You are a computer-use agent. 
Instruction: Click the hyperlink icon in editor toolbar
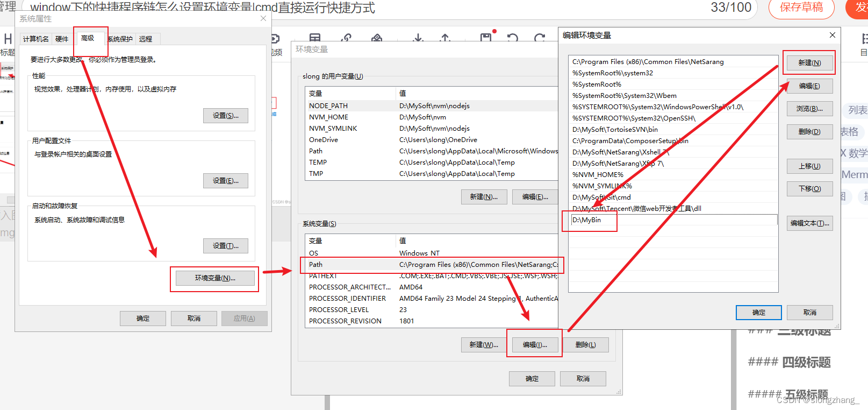pos(346,38)
